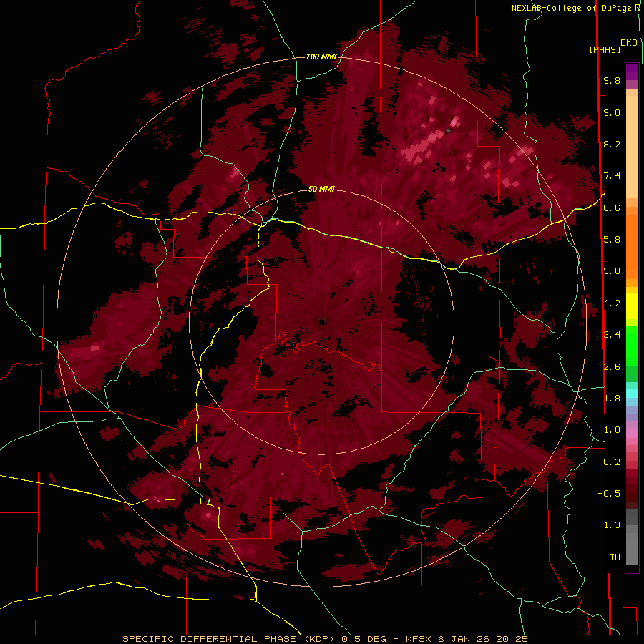Click the -0.5 scale value
644x644 pixels.
(x=609, y=493)
